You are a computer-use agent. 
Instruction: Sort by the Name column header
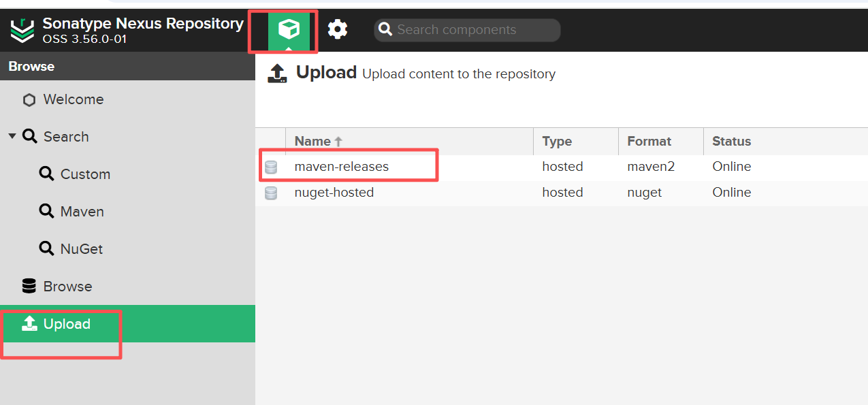click(409, 141)
